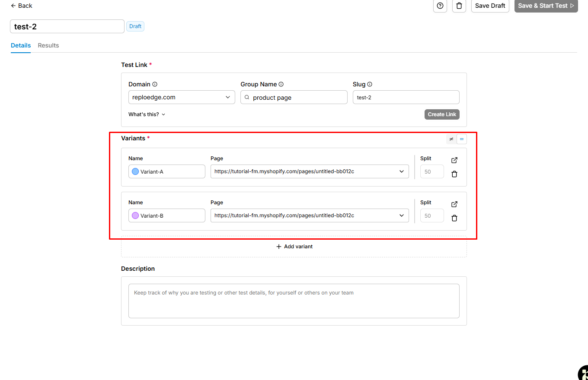Viewport: 588px width, 380px height.
Task: Click Add variant button
Action: click(294, 247)
